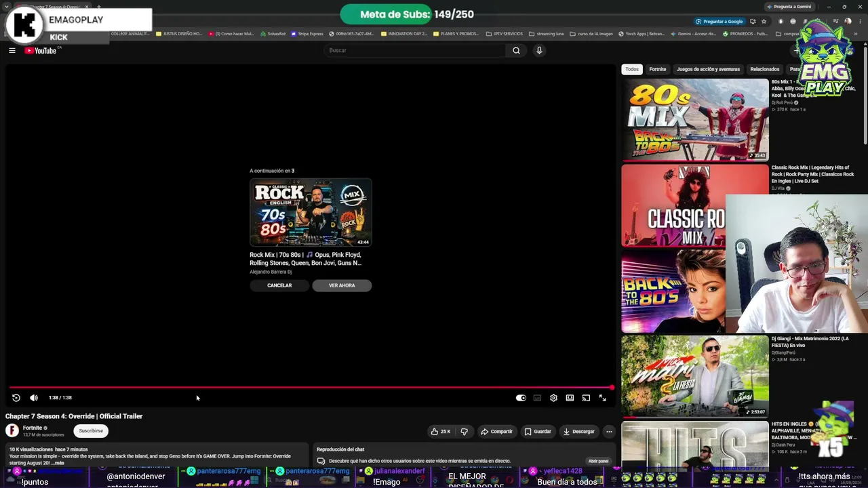Replay the video from the player controls

tap(16, 398)
